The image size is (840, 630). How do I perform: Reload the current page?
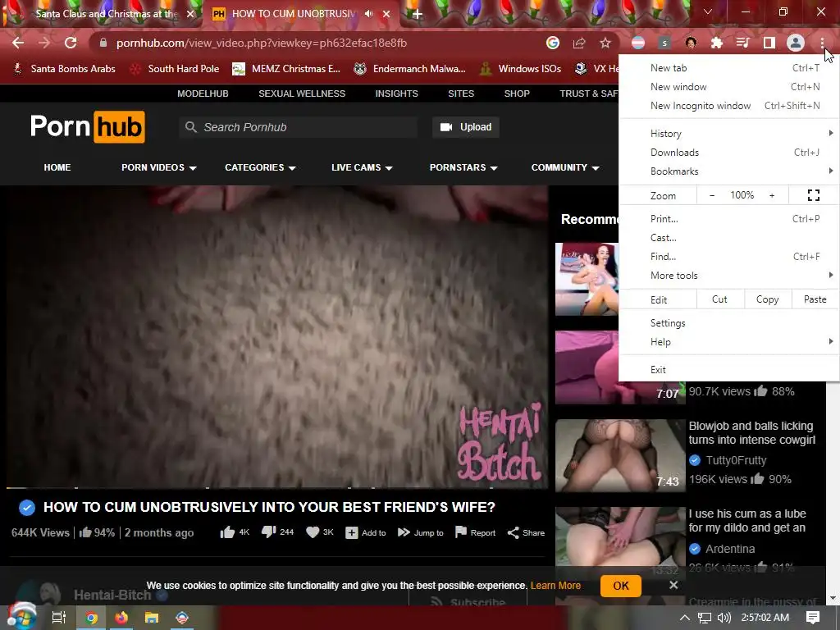tap(71, 43)
